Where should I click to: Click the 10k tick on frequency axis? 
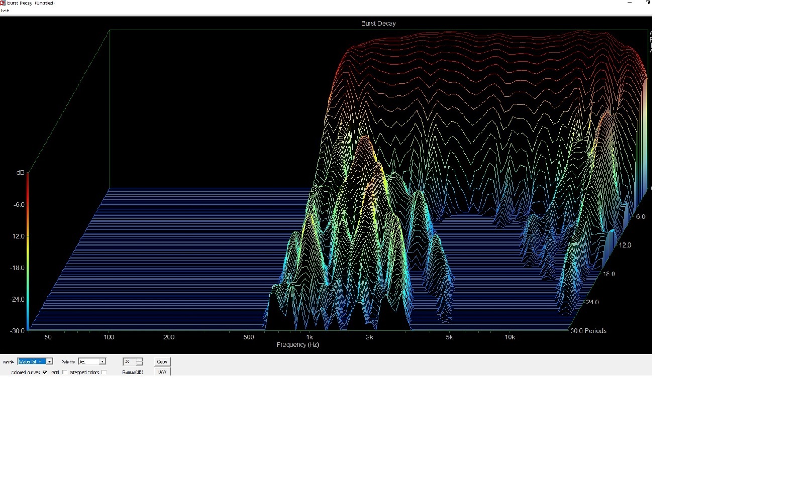[x=510, y=337]
